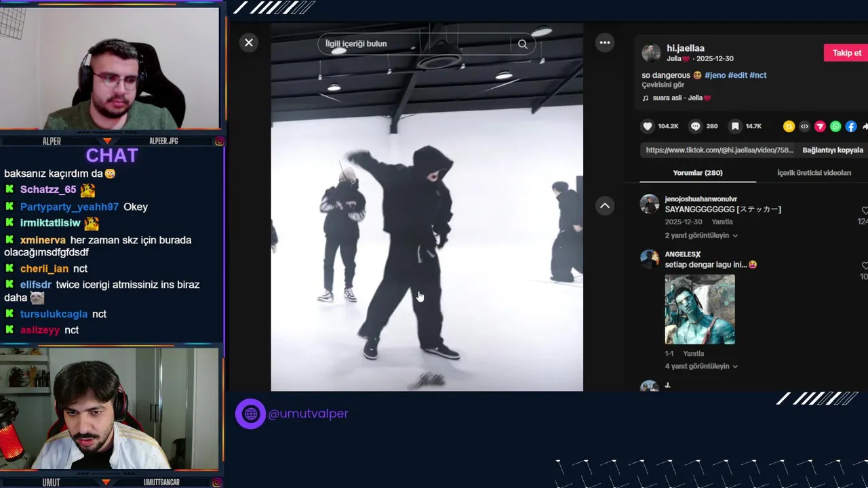
Task: Open hi.jaellaa profile avatar
Action: tap(651, 53)
